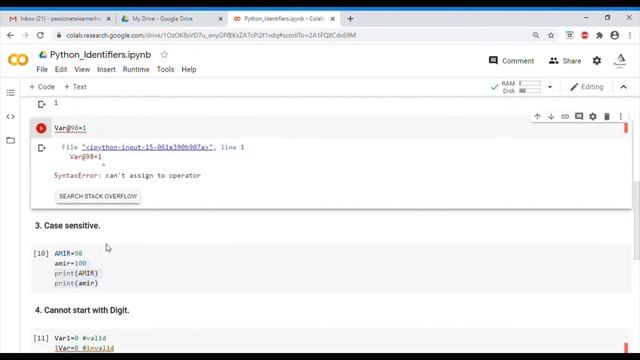Open table of contents sidebar

[x=11, y=93]
